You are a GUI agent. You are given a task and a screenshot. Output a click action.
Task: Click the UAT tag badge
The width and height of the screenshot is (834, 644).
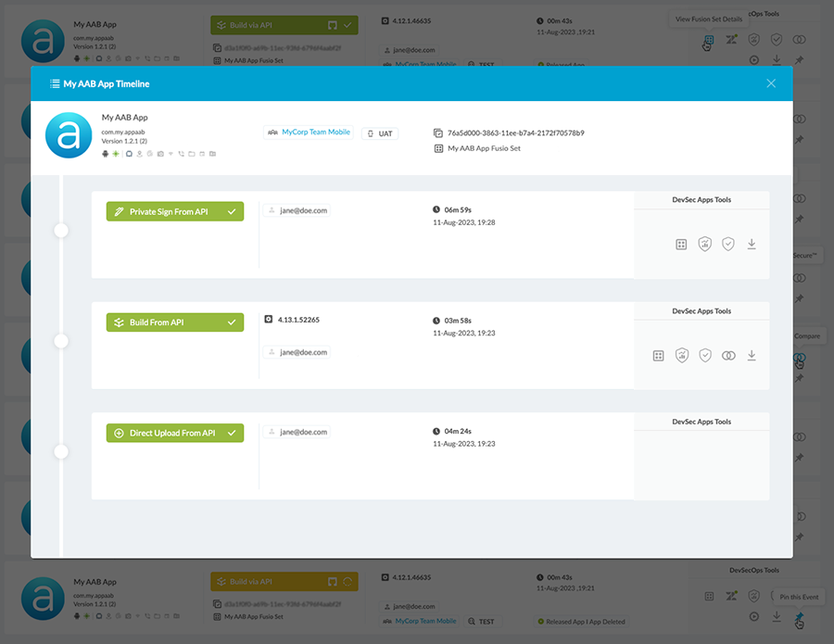coord(380,133)
